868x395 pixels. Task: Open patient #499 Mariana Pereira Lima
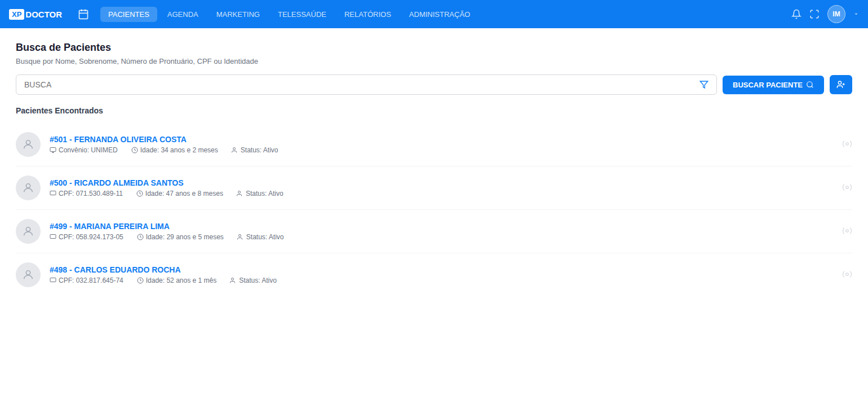109,226
